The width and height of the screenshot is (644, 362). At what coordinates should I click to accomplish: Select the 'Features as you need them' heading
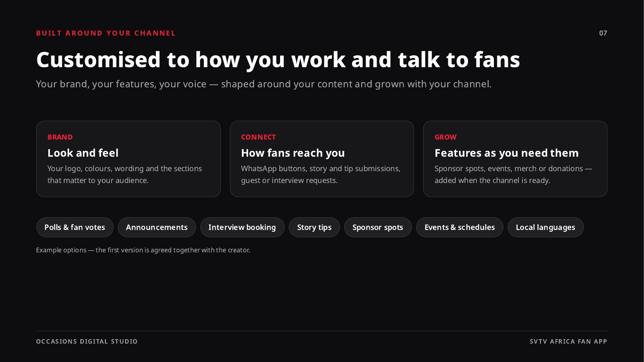point(507,153)
